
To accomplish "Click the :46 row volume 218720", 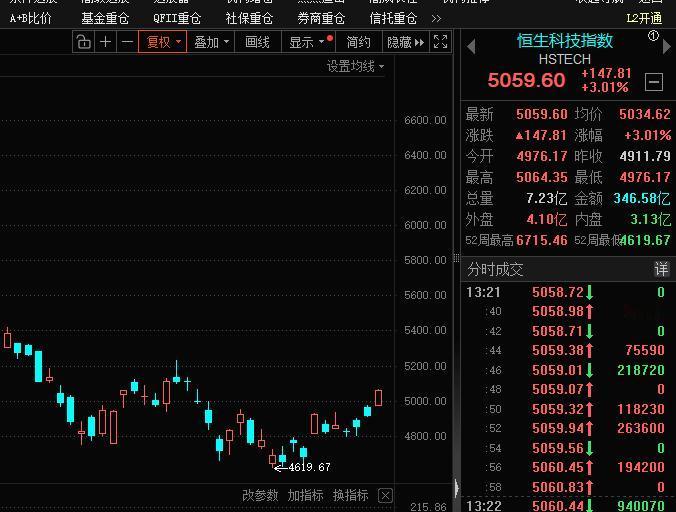I will pyautogui.click(x=641, y=370).
